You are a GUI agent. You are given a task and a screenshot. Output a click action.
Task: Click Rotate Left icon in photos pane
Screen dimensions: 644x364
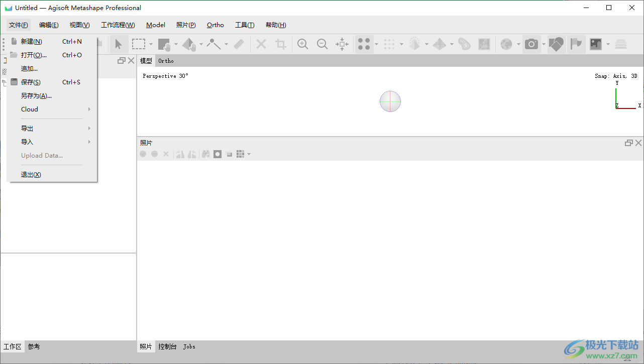(192, 154)
